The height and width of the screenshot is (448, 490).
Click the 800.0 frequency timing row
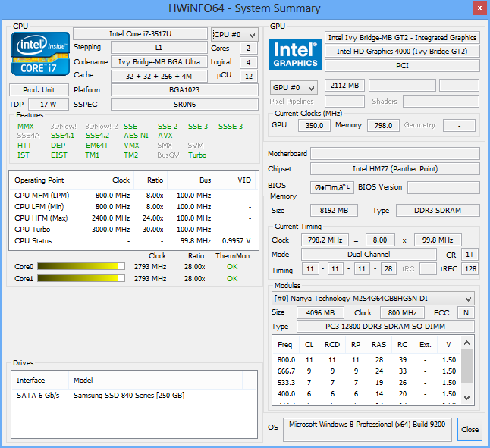point(366,360)
